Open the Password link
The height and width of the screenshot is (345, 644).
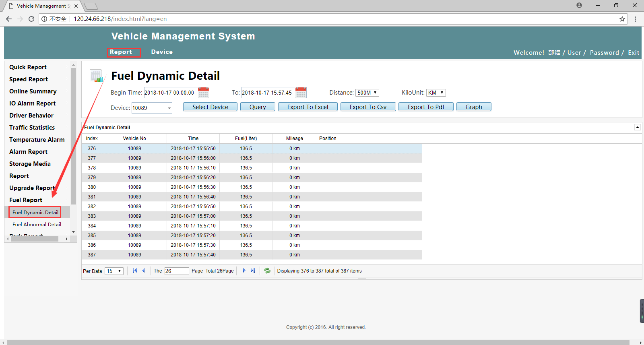(x=605, y=53)
